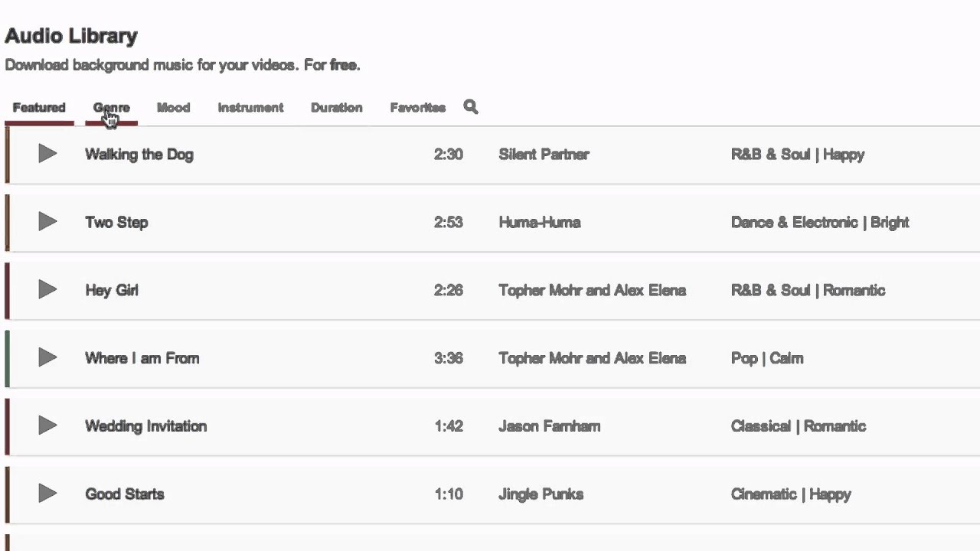The width and height of the screenshot is (980, 551).
Task: Click the Walking the Dog title
Action: [139, 155]
